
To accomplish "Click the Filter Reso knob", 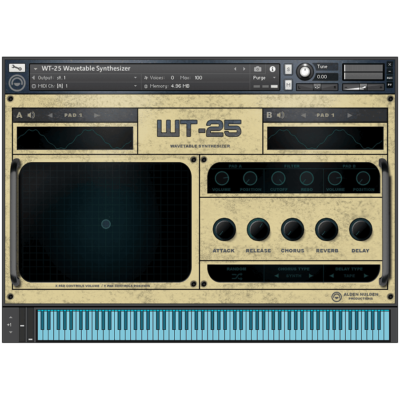I will (306, 178).
